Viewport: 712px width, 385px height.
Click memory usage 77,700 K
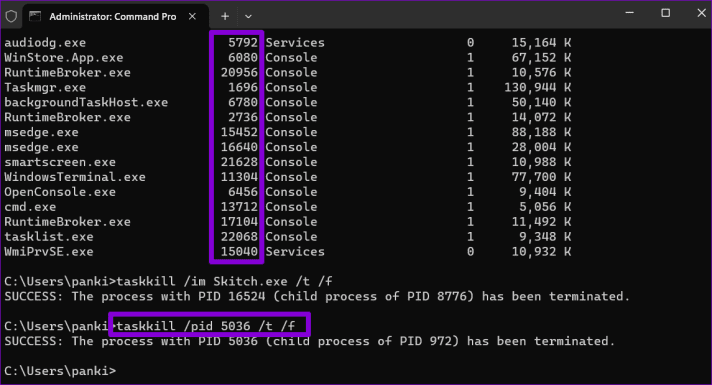(x=541, y=177)
